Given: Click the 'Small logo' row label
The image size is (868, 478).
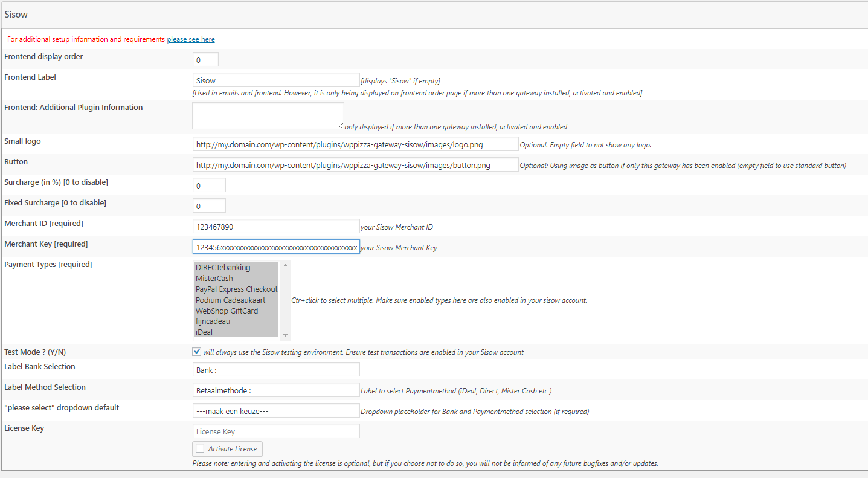Looking at the screenshot, I should click(x=22, y=141).
